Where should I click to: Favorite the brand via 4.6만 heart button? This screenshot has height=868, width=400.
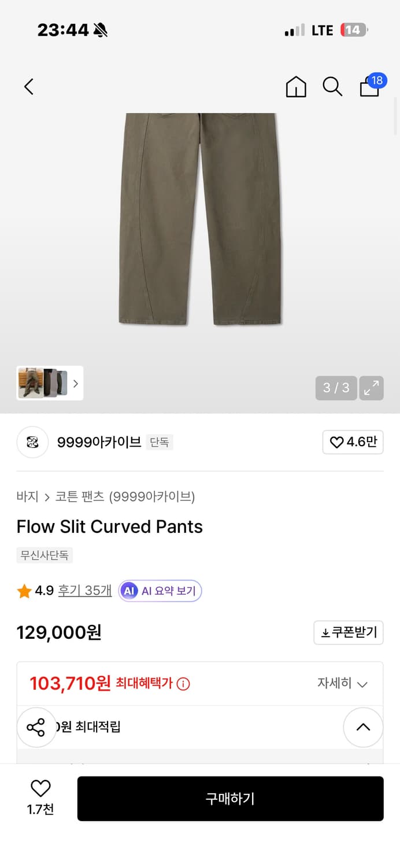(x=353, y=442)
